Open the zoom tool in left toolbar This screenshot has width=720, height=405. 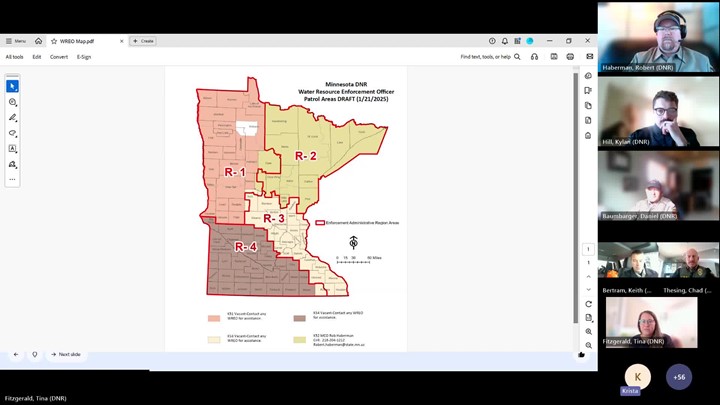(x=12, y=102)
